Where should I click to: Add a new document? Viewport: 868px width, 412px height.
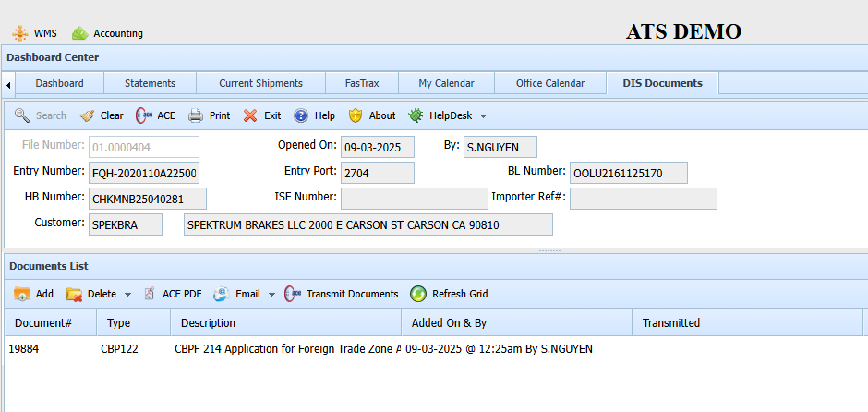pyautogui.click(x=23, y=294)
